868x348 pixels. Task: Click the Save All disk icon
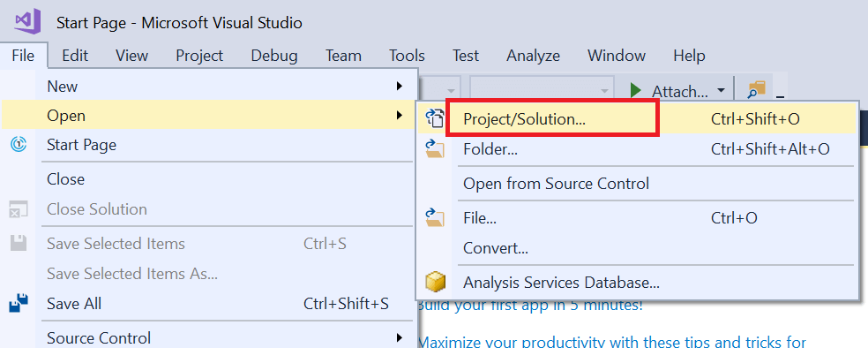click(x=19, y=304)
